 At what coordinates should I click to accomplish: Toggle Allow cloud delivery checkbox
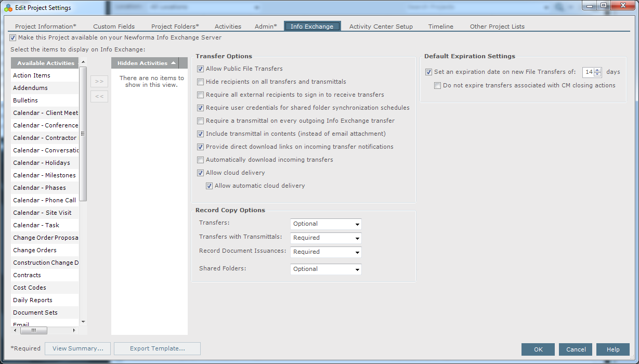(x=200, y=173)
